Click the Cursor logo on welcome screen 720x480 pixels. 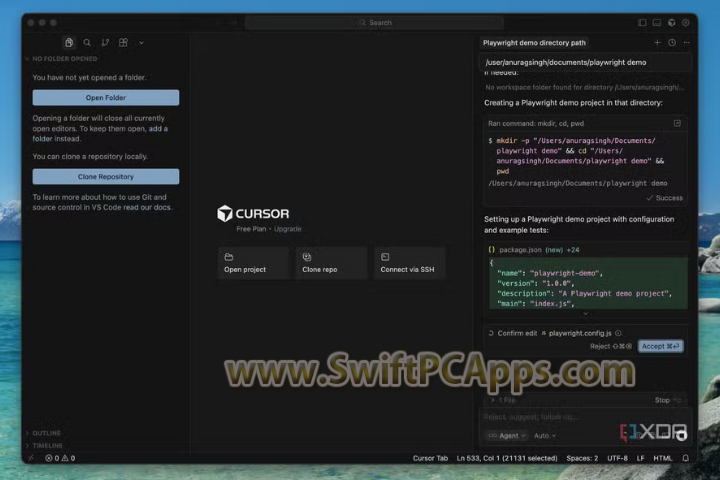click(253, 214)
